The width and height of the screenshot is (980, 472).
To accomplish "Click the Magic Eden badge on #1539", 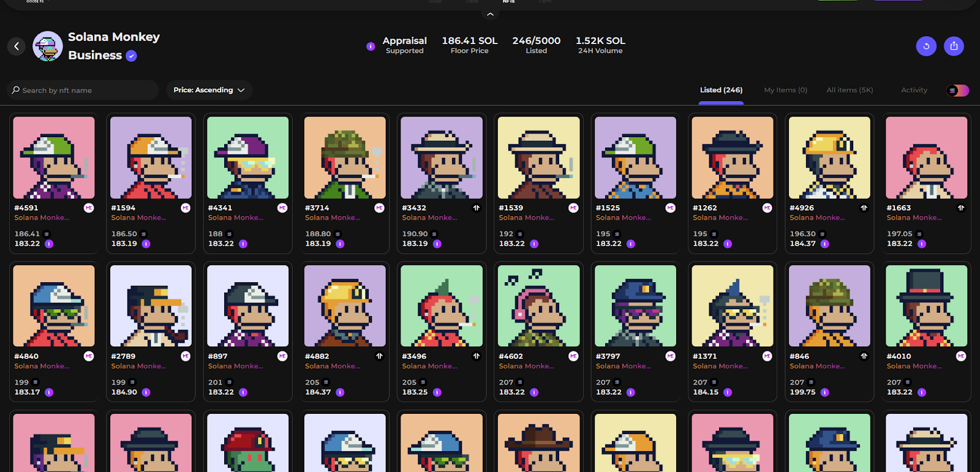I will tap(573, 208).
